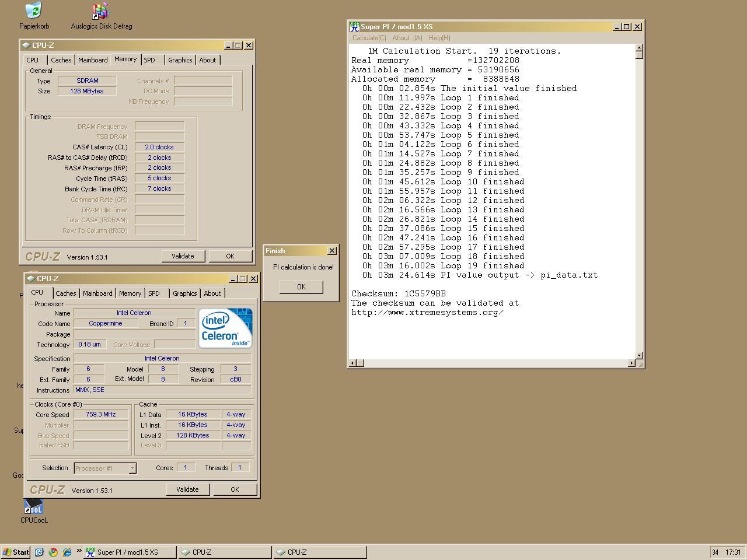747x560 pixels.
Task: Click the system clock showing 17:31
Action: [x=733, y=552]
